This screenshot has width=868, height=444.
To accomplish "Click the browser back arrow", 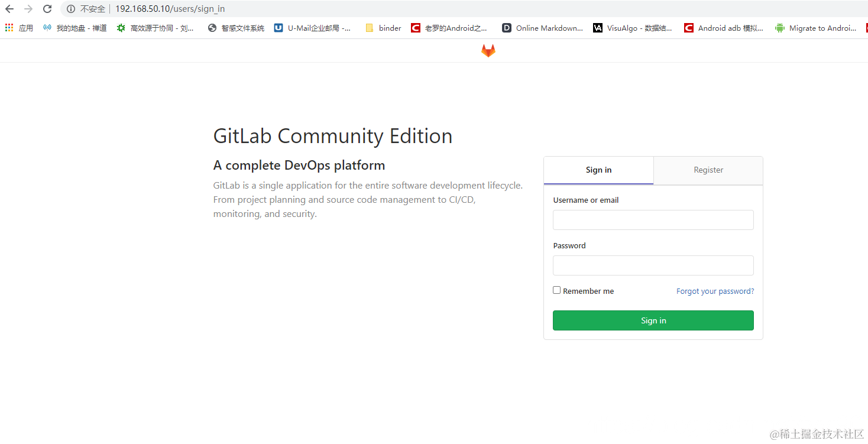I will [x=9, y=9].
